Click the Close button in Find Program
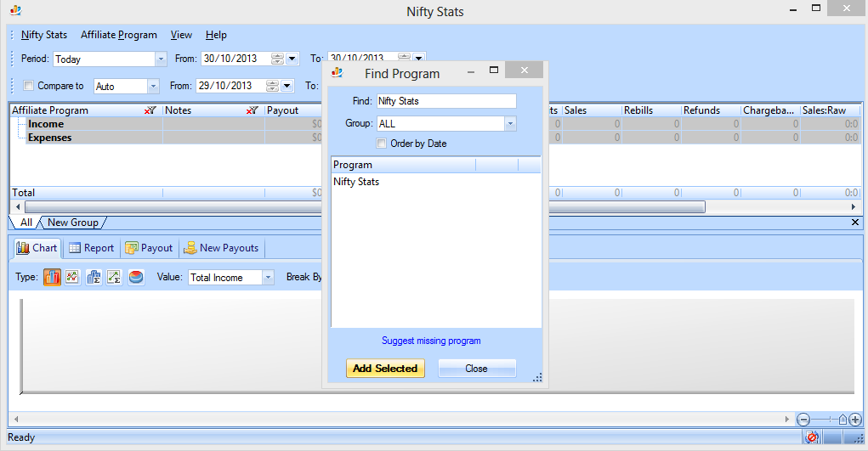 (477, 369)
